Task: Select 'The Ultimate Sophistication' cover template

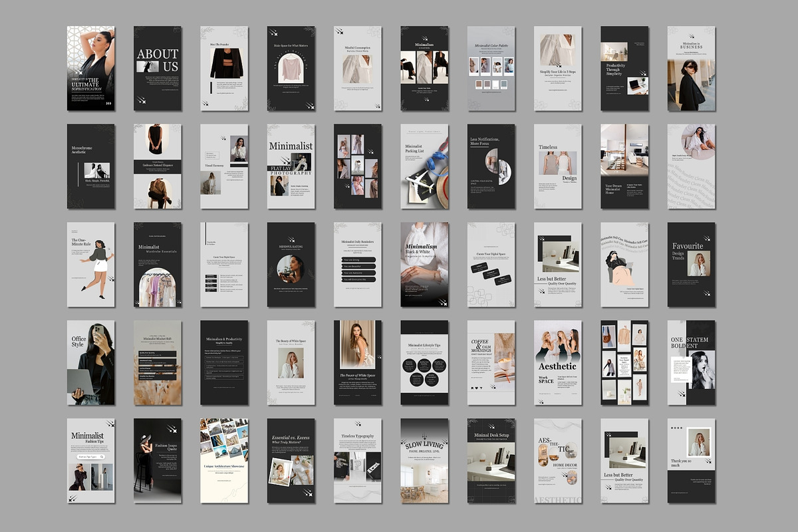Action: (x=91, y=68)
